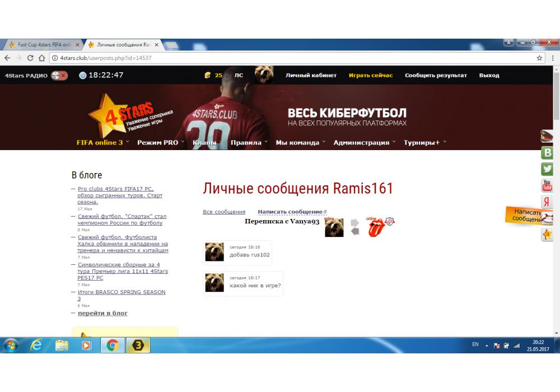This screenshot has width=560, height=392.
Task: Click the network signal tray icon
Action: (x=516, y=345)
